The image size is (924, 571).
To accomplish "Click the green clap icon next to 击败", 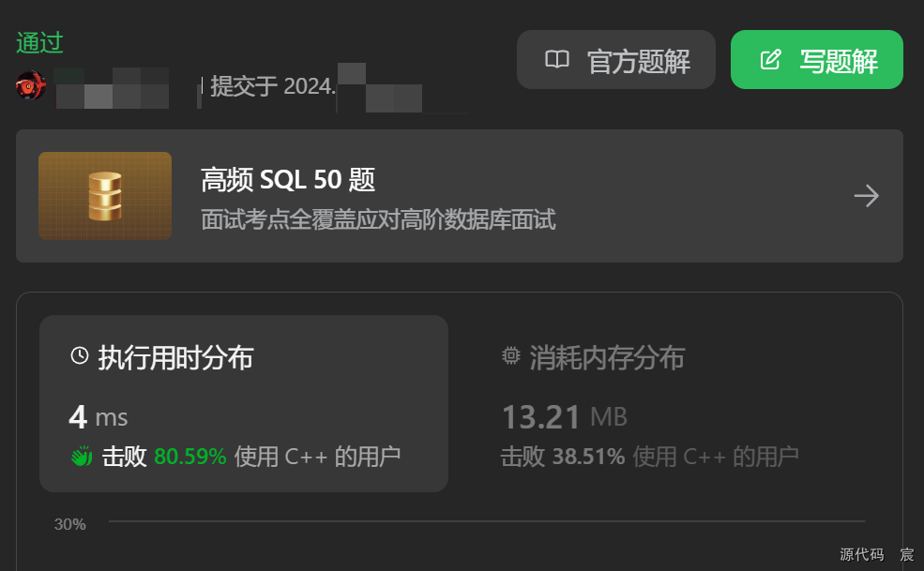I will pyautogui.click(x=80, y=456).
